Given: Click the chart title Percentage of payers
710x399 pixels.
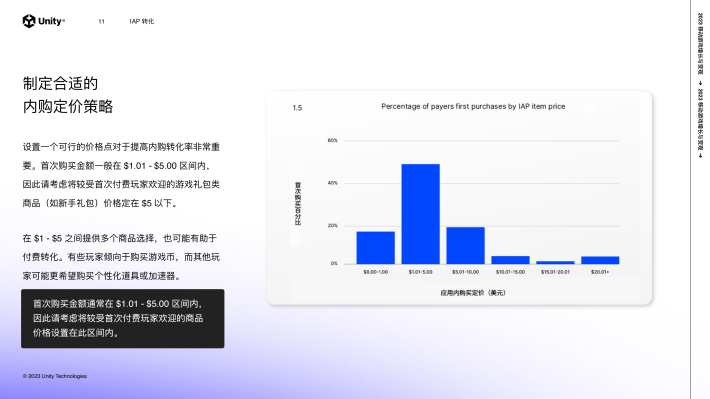Looking at the screenshot, I should [473, 106].
